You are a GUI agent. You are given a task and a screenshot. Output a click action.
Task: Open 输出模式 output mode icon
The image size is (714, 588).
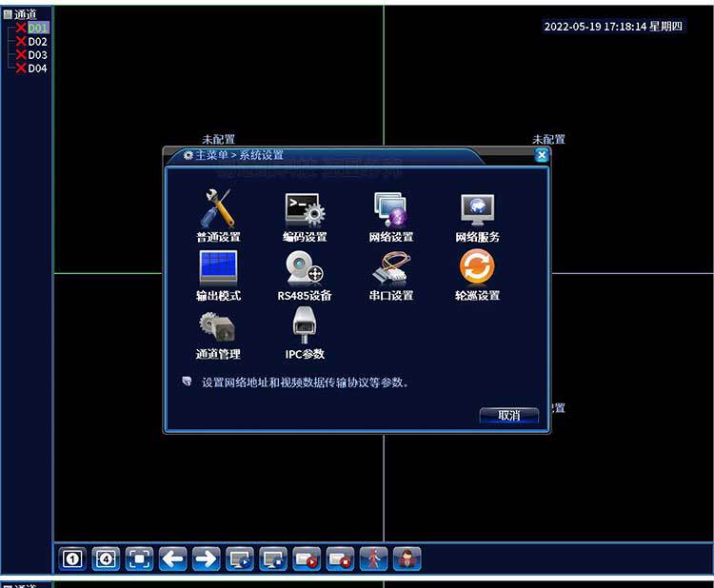pyautogui.click(x=218, y=275)
